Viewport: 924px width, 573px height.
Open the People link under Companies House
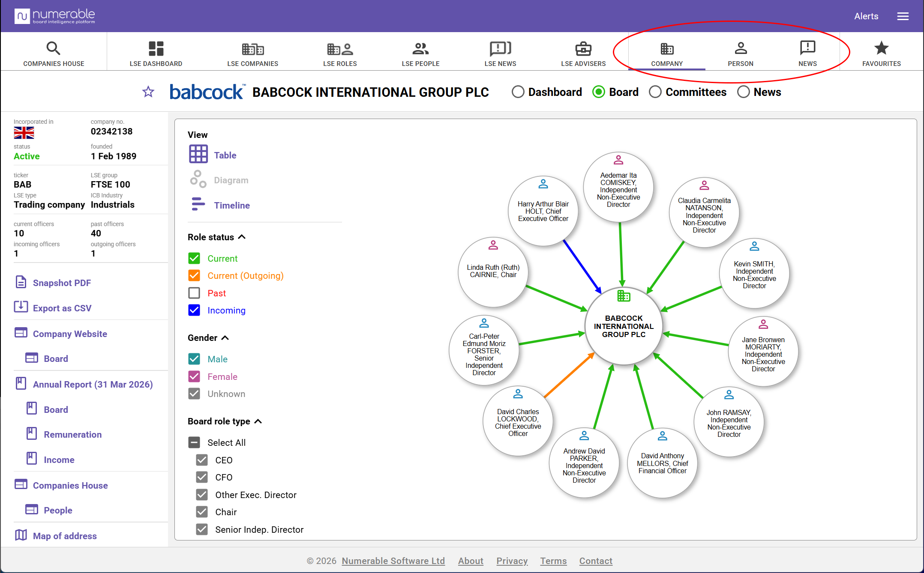(58, 510)
